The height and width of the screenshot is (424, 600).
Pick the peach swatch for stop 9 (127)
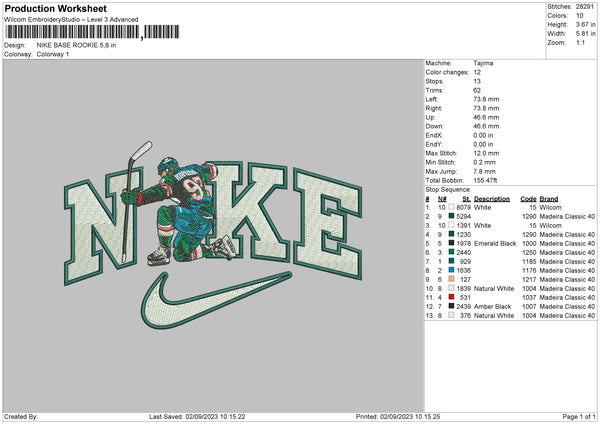tap(452, 279)
